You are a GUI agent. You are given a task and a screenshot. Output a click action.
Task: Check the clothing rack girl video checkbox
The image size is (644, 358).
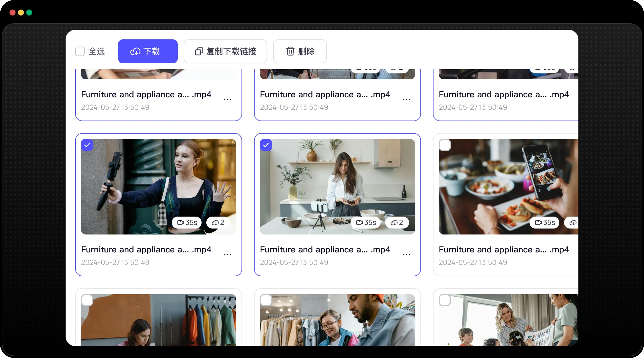coord(87,300)
